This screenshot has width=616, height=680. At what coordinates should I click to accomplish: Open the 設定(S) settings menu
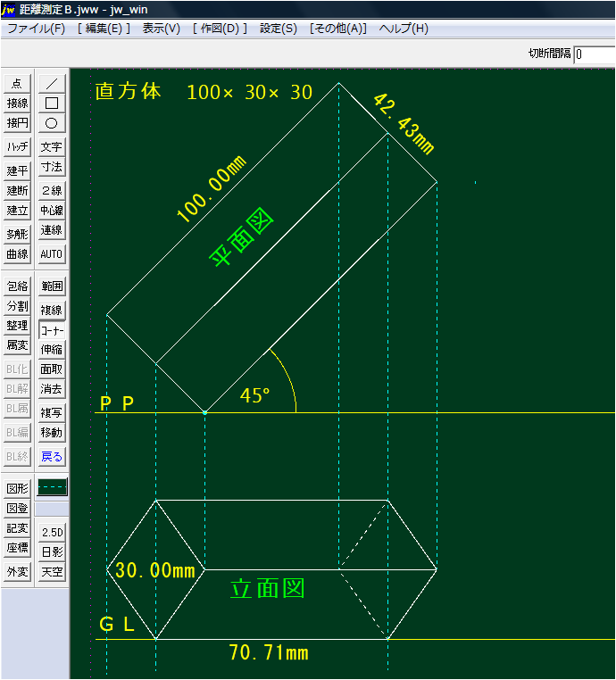(x=279, y=29)
